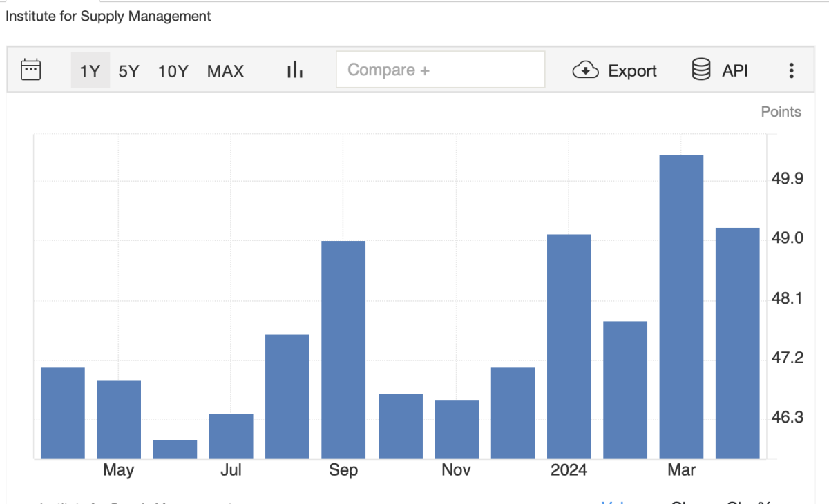Screen dimensions: 829x504
Task: Select the 1Y time range
Action: tap(90, 70)
